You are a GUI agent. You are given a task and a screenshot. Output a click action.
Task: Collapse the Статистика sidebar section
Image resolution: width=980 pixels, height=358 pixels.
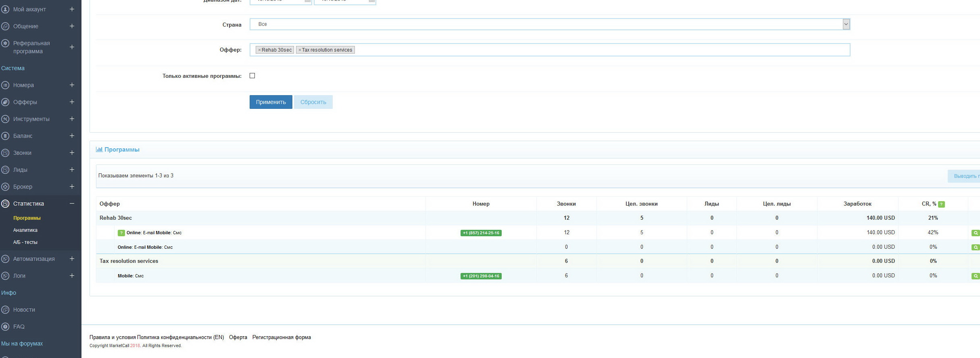coord(72,204)
